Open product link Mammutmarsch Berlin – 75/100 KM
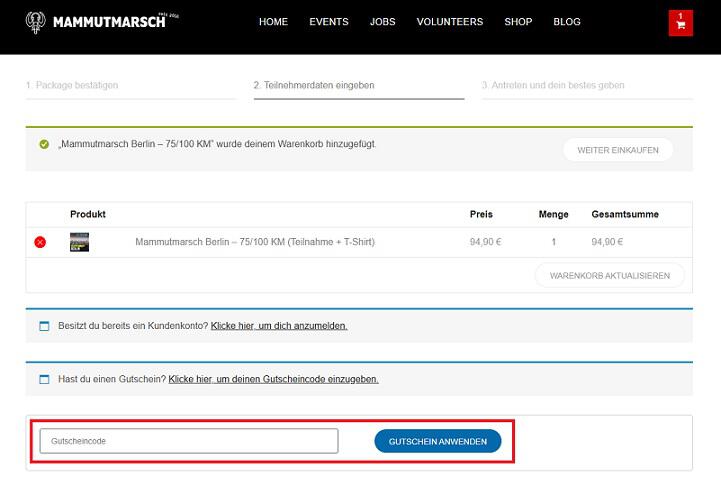 [x=255, y=242]
